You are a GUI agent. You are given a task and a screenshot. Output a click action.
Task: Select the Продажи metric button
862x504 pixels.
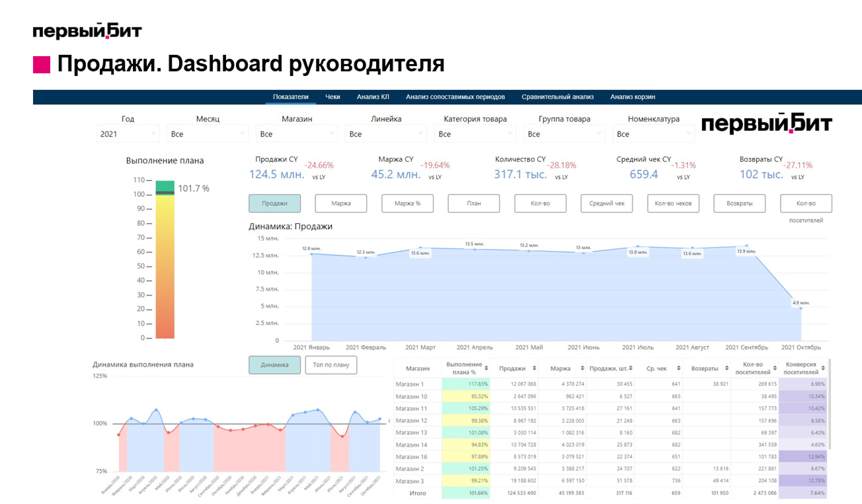click(x=274, y=203)
